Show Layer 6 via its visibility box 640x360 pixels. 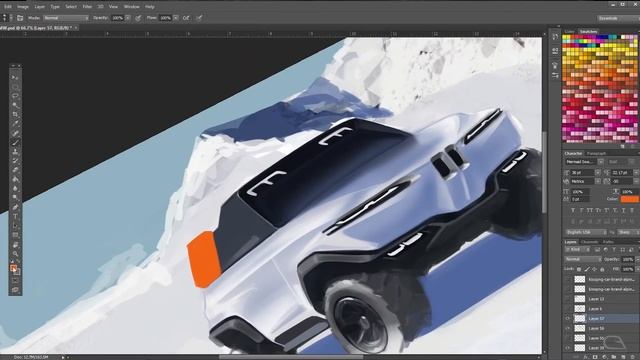(x=568, y=309)
